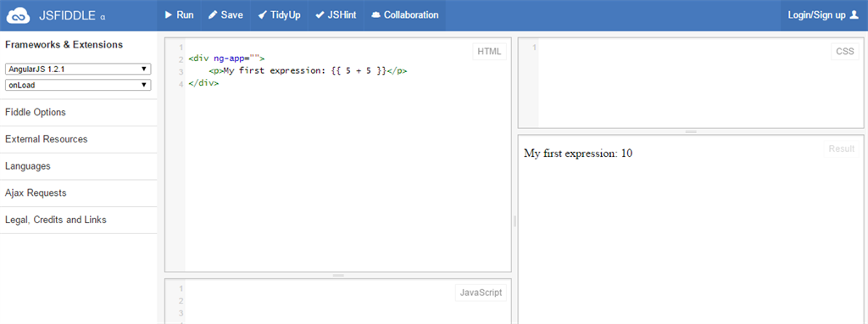Click the horizontal splitter between the HTML and JavaScript panels
Image resolution: width=868 pixels, height=324 pixels.
338,276
